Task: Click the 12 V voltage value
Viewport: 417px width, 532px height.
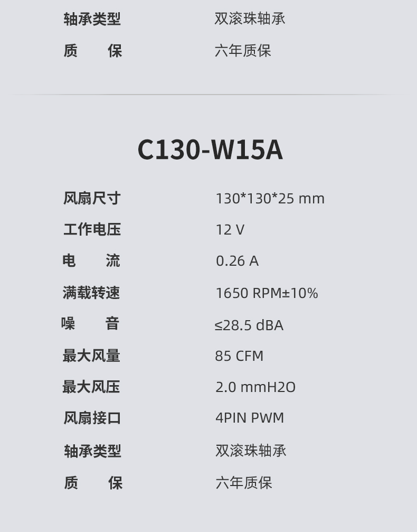Action: click(x=230, y=230)
